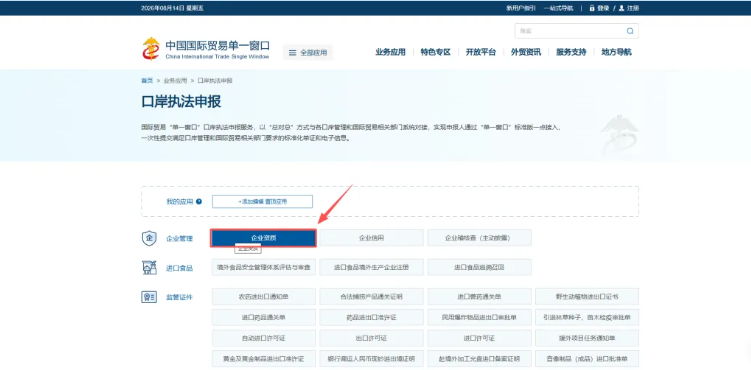Go to 首页 in the breadcrumb
This screenshot has width=751, height=370.
[147, 80]
